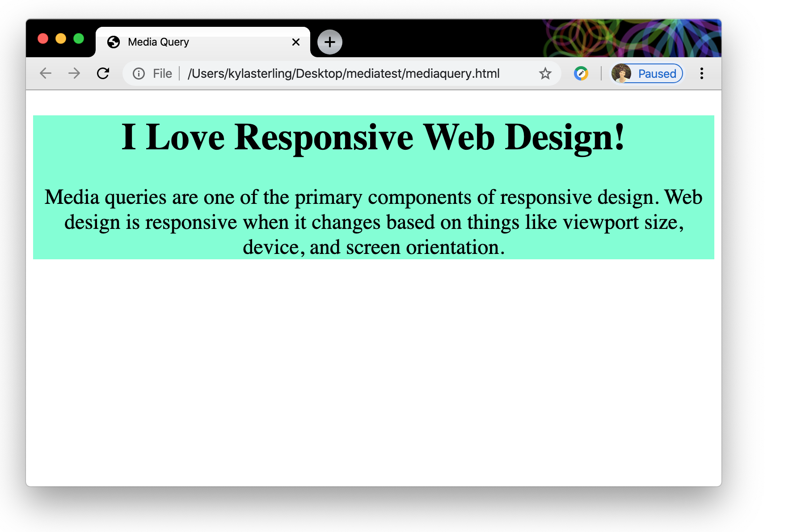The width and height of the screenshot is (793, 532).
Task: Bookmark this page with the star
Action: coord(545,73)
